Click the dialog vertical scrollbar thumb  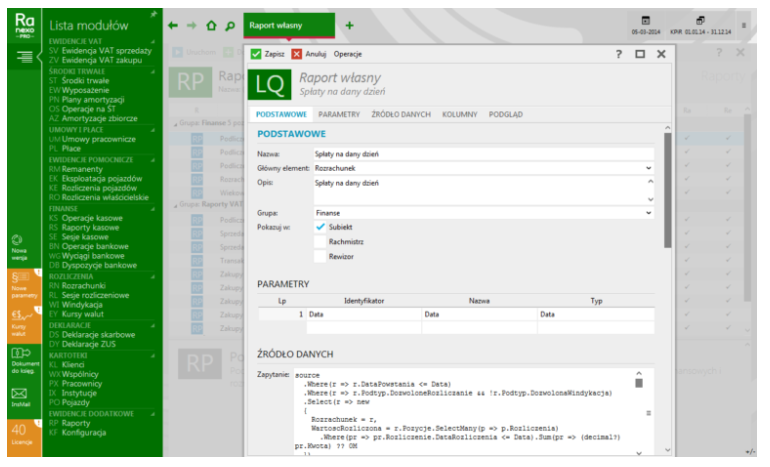667,191
